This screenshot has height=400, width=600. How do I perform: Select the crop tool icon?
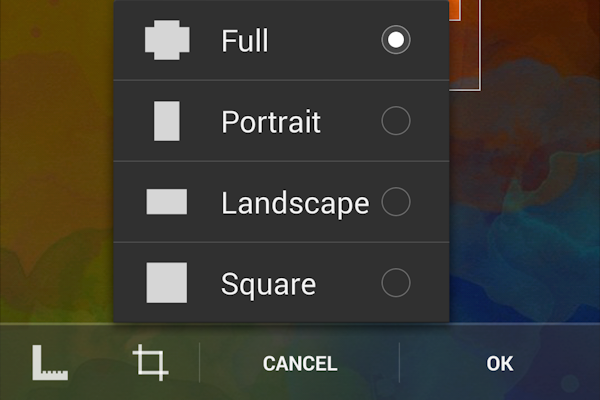(151, 362)
